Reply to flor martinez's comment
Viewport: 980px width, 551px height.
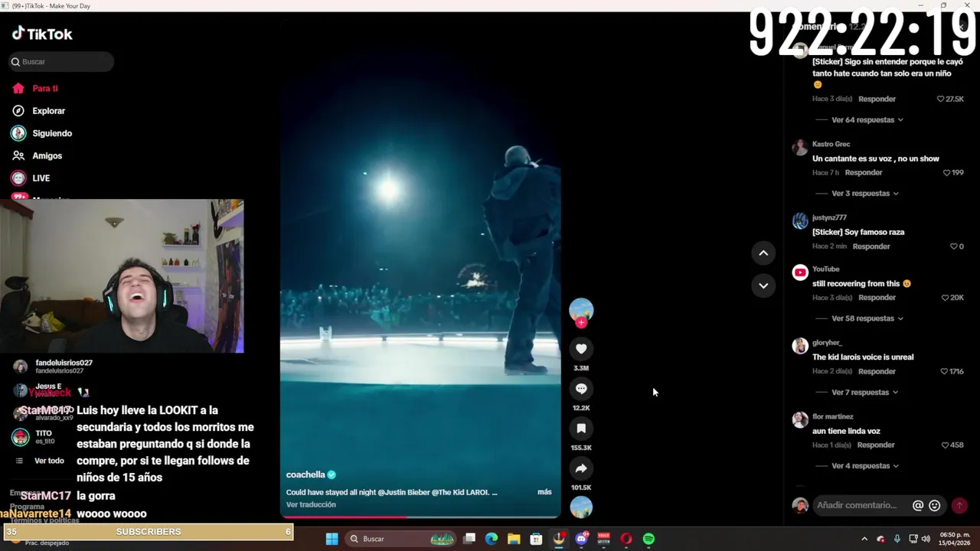(876, 445)
